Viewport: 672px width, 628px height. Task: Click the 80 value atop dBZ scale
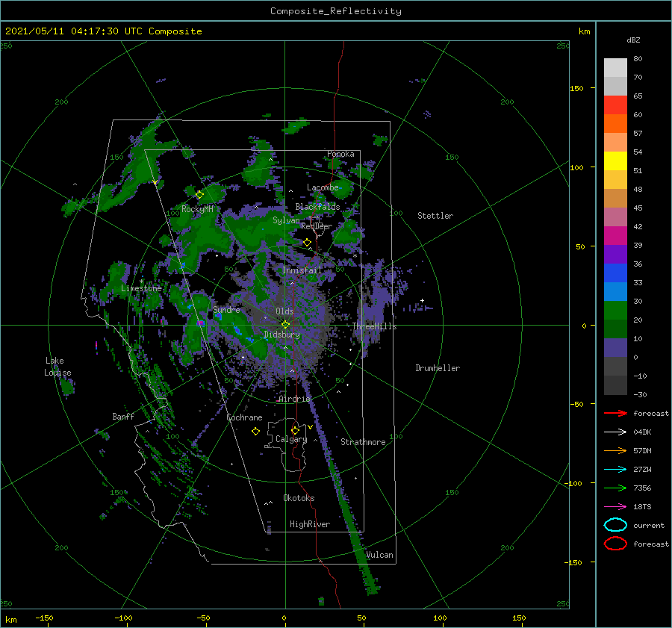click(x=638, y=58)
